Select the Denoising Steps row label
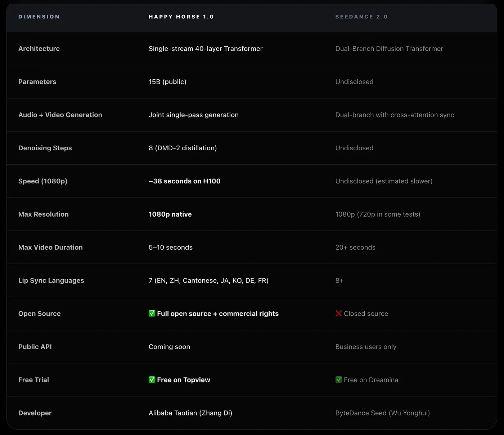Screen dimensions: 504x435 (45, 148)
